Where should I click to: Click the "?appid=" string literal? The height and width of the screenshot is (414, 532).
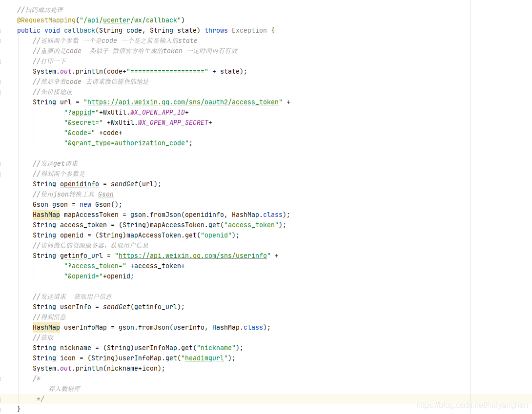click(x=81, y=112)
